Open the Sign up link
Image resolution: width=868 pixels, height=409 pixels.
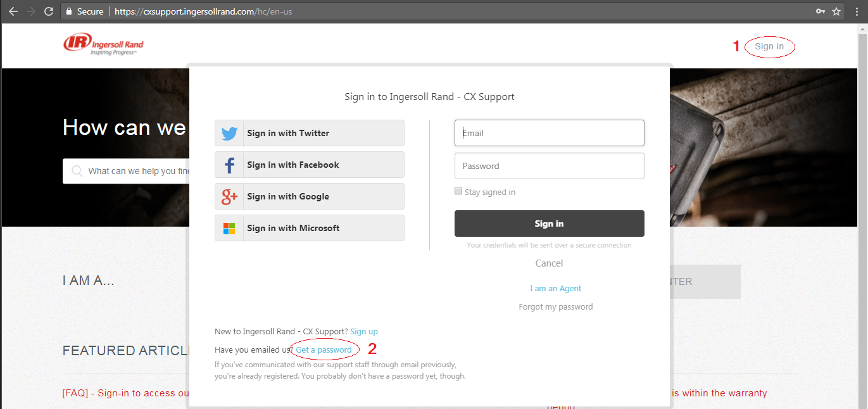coord(364,332)
